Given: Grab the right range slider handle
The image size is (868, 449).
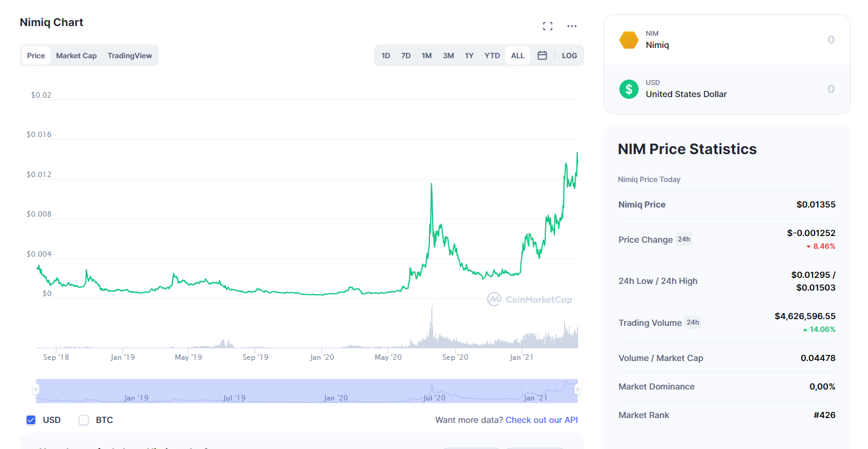Looking at the screenshot, I should (577, 390).
